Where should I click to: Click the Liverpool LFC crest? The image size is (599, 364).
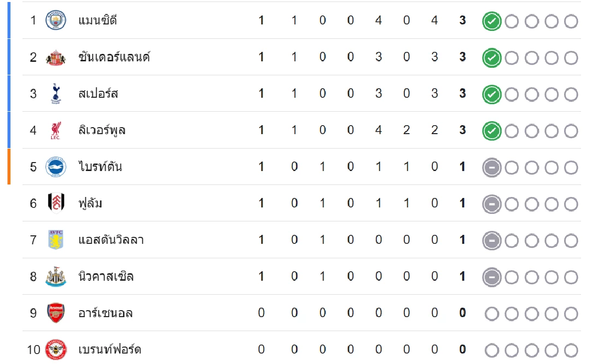[x=56, y=130]
